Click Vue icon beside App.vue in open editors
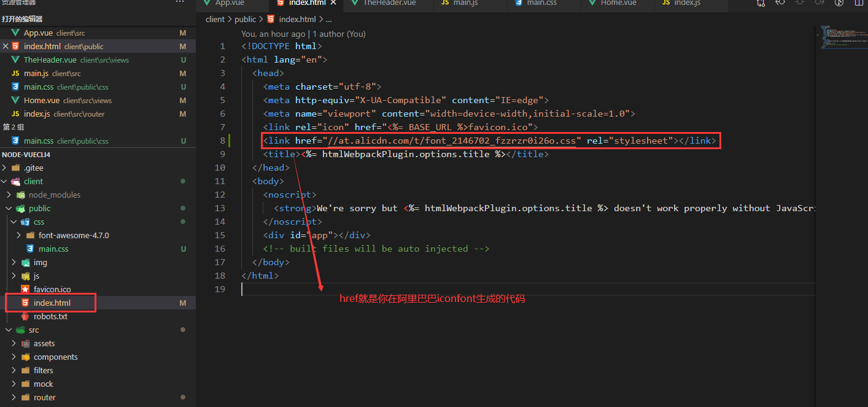The width and height of the screenshot is (868, 407). coord(15,33)
